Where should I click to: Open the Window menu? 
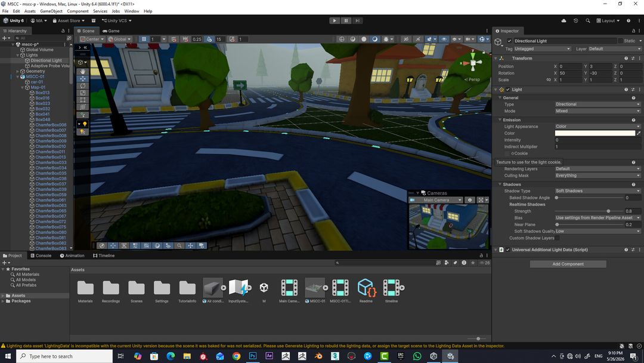pos(131,11)
